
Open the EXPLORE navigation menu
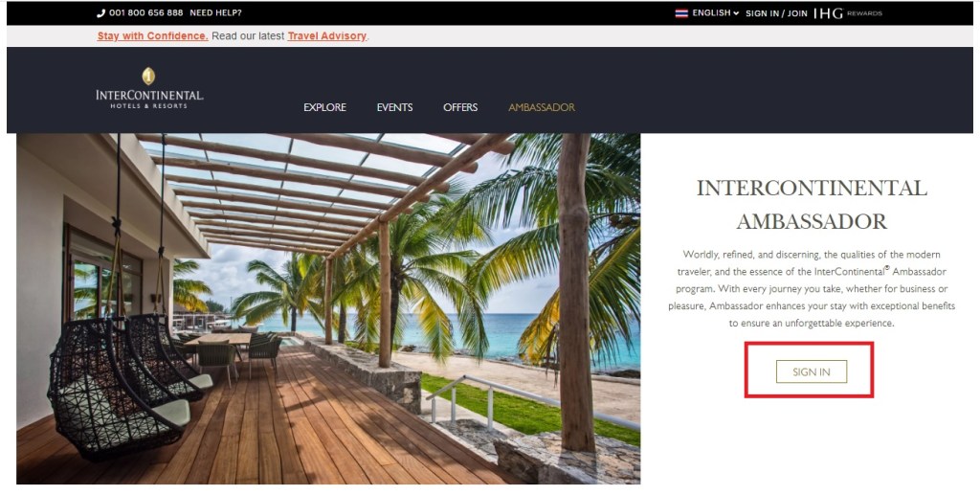325,107
